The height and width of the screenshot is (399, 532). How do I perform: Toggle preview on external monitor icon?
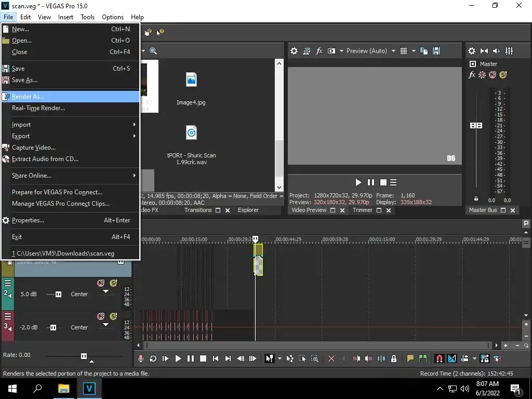coord(307,51)
